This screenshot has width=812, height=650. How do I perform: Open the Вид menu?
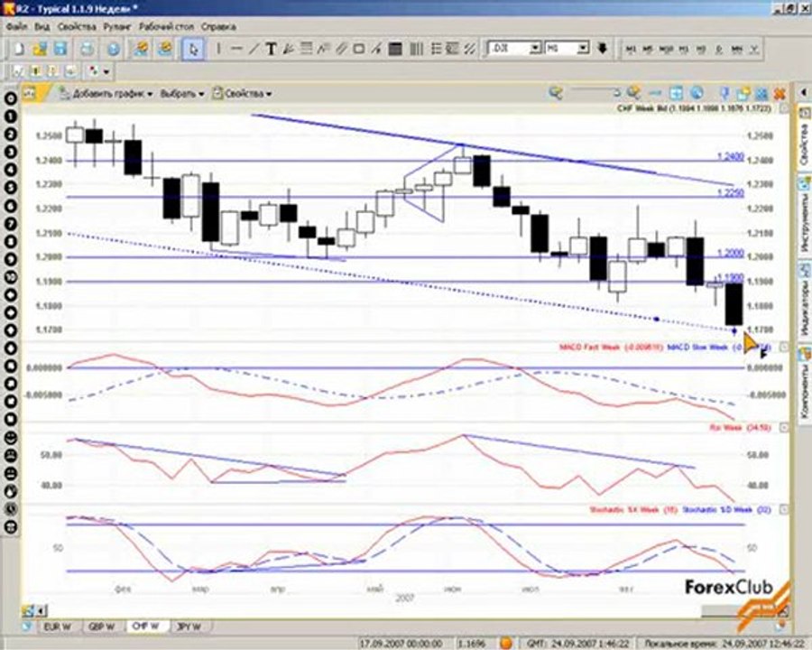click(x=42, y=26)
